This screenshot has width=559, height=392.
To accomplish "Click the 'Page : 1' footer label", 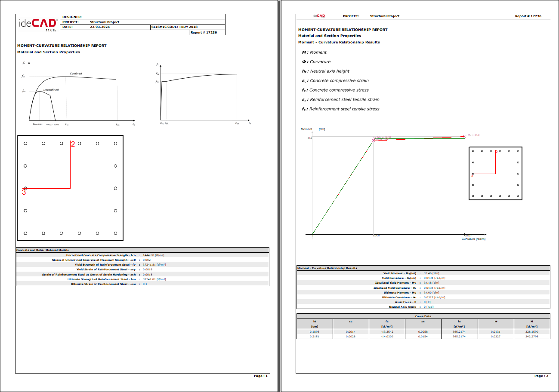I will 261,376.
